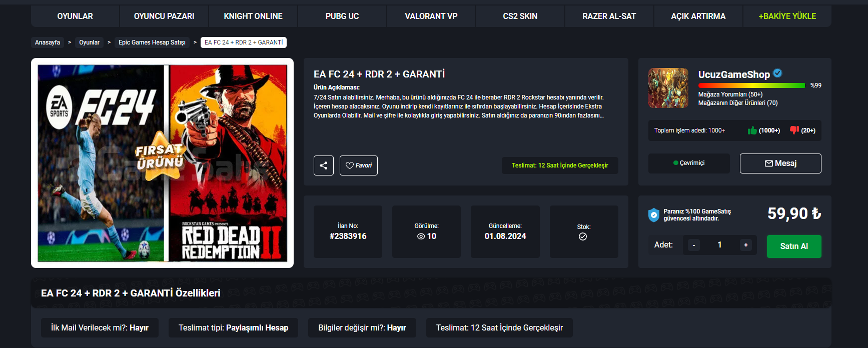Open the OYUNLAR menu
Screen dimensions: 868x348
(x=75, y=16)
